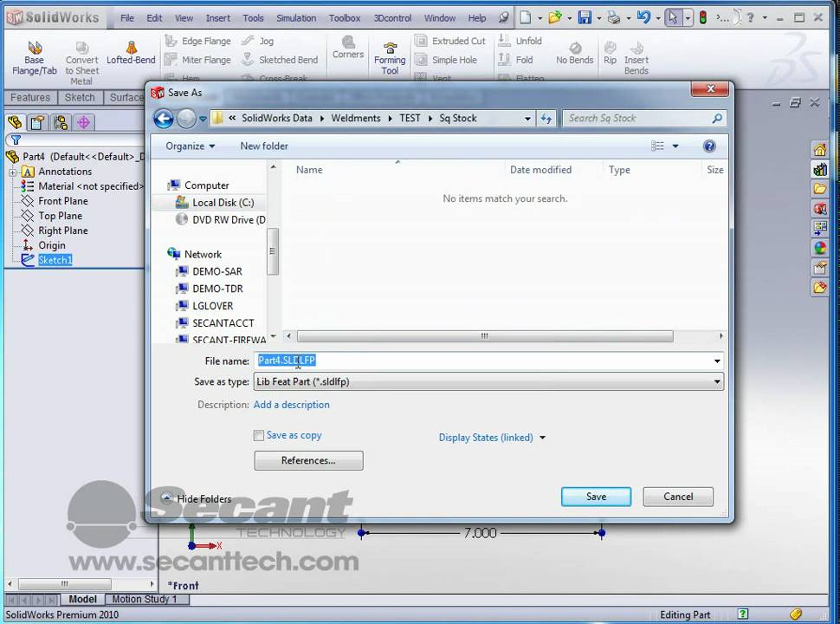Click the Rip tool
840x624 pixels.
point(611,53)
